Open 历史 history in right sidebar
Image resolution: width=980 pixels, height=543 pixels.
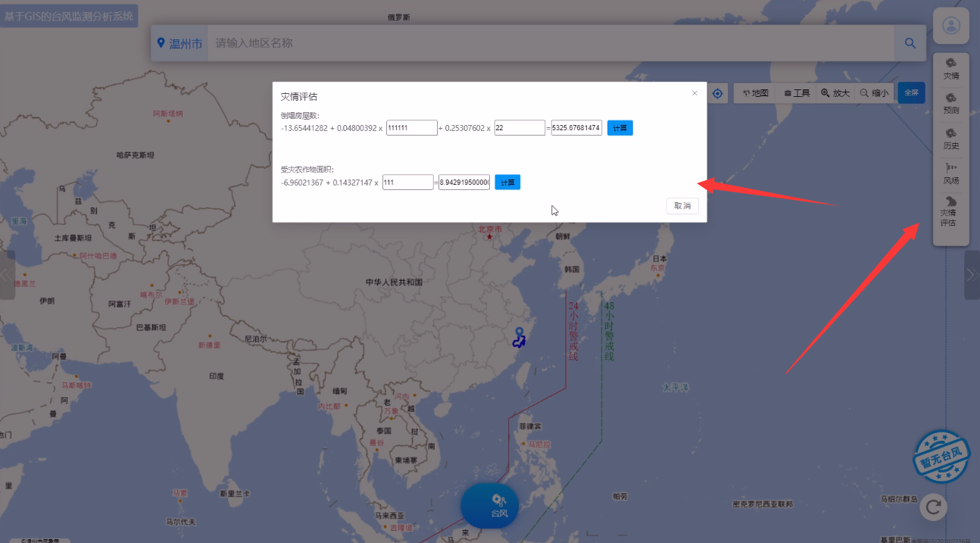[x=951, y=139]
